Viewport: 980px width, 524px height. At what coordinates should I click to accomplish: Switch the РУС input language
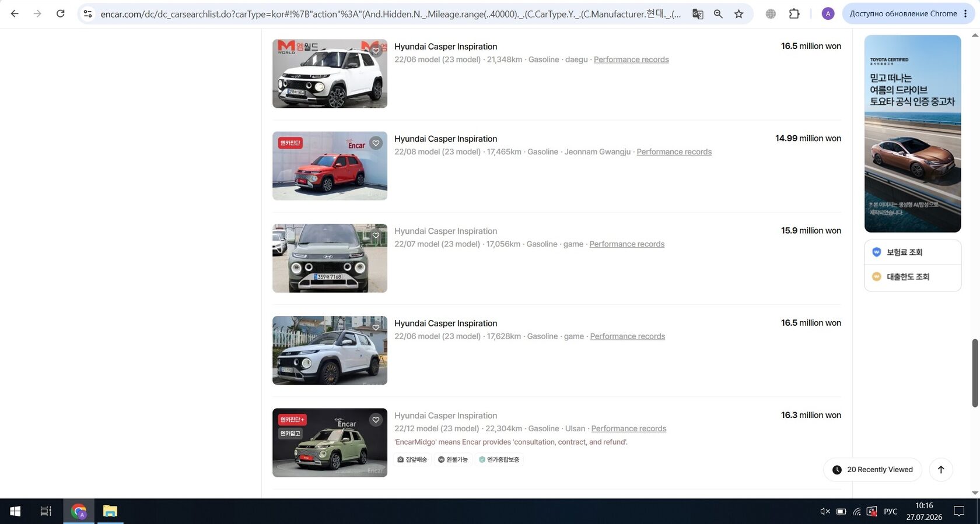pos(890,511)
